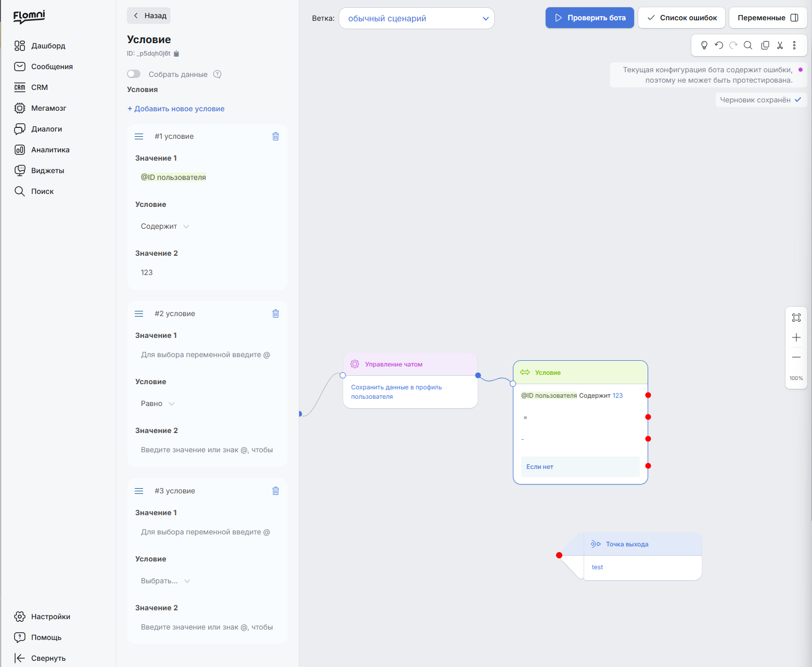The width and height of the screenshot is (812, 667).
Task: Copy the condition ID with clipboard icon
Action: coord(176,54)
